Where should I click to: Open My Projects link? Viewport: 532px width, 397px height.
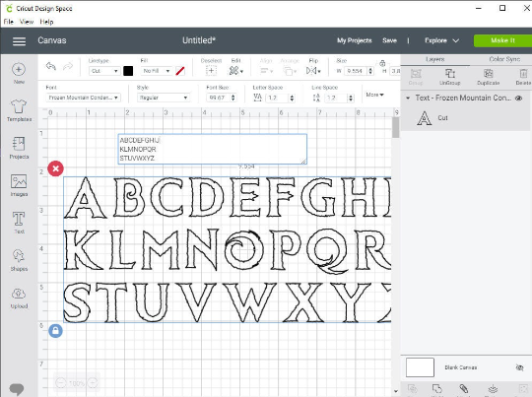tap(355, 40)
